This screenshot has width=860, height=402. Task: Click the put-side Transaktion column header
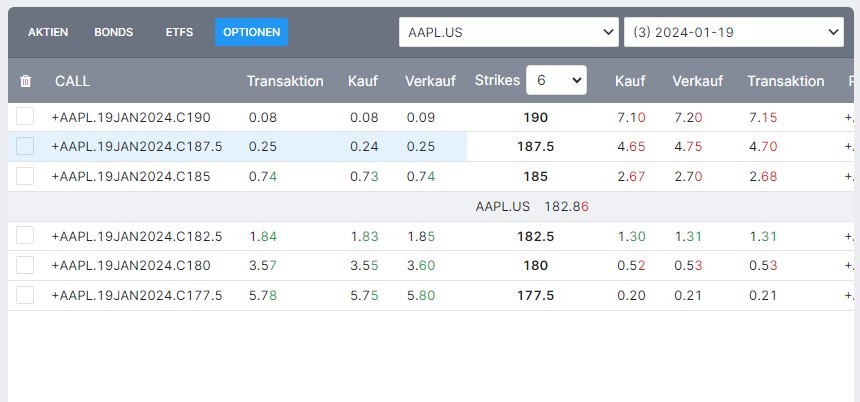pyautogui.click(x=785, y=81)
